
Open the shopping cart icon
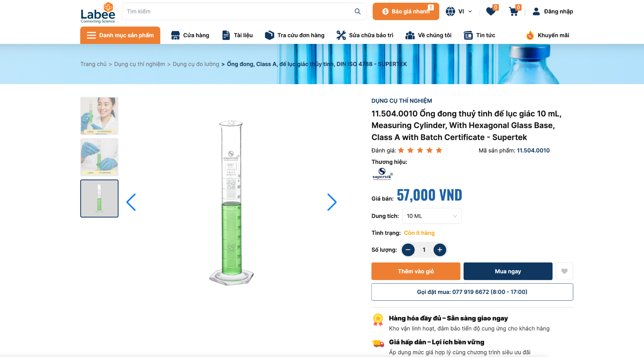coord(513,12)
